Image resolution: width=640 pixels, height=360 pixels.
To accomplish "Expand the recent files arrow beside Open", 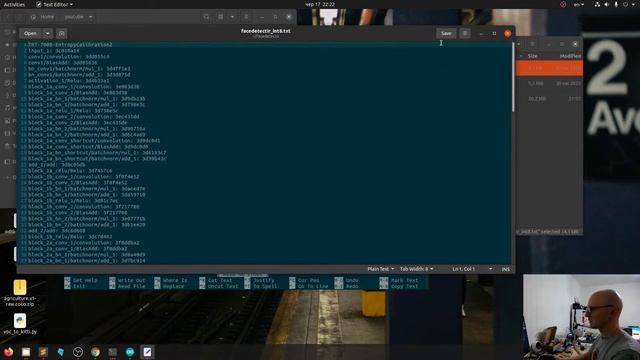I will 47,33.
